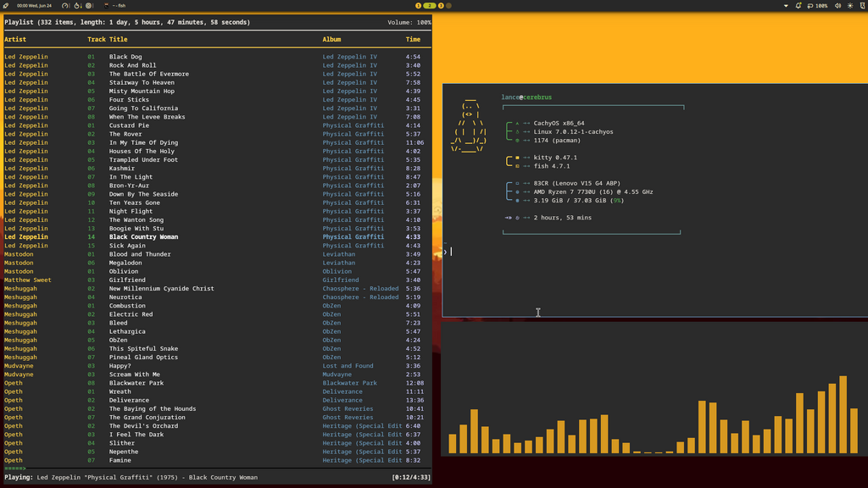Screen dimensions: 868x488
Task: Click the Title column header in the playlist
Action: [119, 39]
